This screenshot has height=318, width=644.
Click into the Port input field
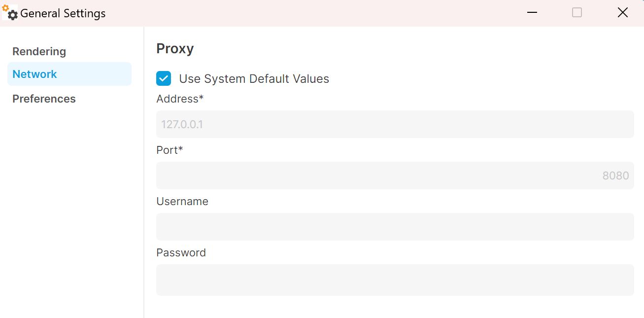click(x=395, y=176)
